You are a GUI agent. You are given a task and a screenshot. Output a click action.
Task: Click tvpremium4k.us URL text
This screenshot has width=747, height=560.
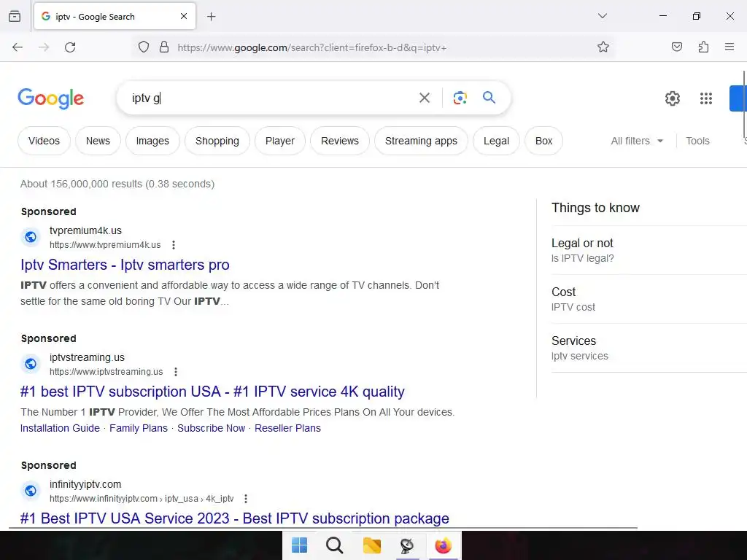(105, 245)
